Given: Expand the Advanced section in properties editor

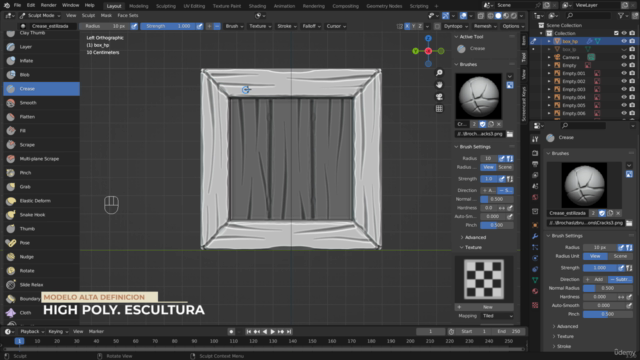Looking at the screenshot, I should 567,327.
